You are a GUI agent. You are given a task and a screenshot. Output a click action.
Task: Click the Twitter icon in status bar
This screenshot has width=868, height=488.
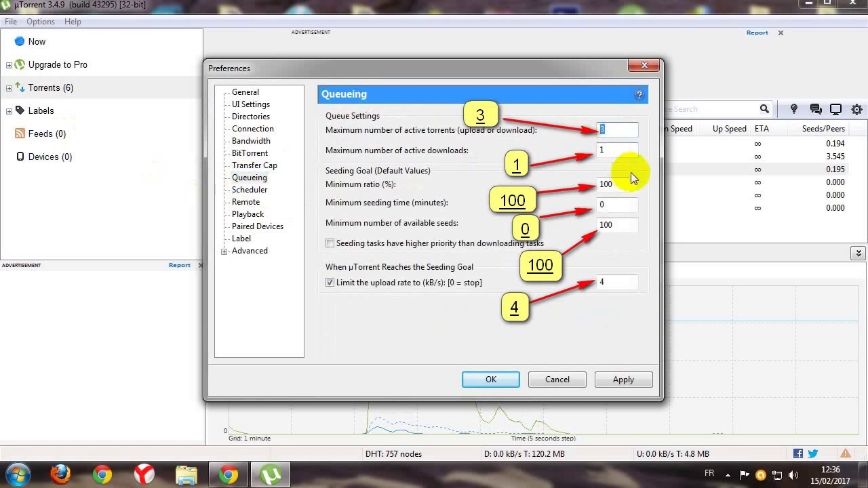(x=812, y=454)
